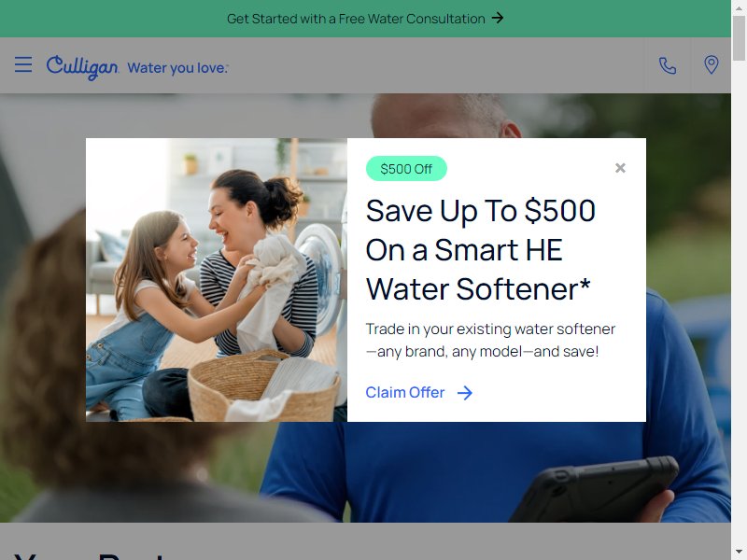Click the Claim Offer arrow icon
Screen dimensions: 747x560
(x=464, y=393)
